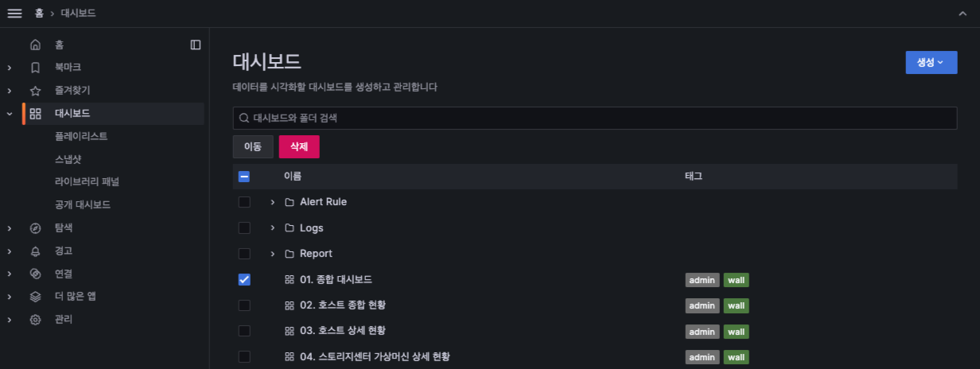980x369 pixels.
Task: Click the Alerting bell icon
Action: click(x=35, y=251)
